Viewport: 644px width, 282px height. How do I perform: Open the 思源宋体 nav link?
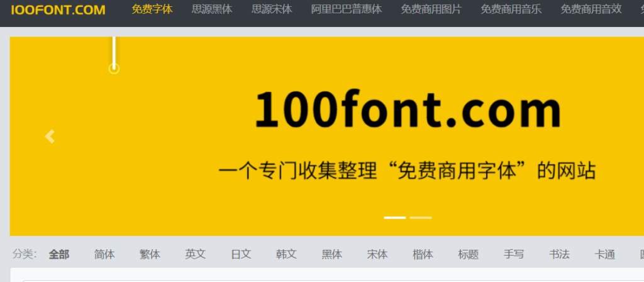[x=272, y=9]
